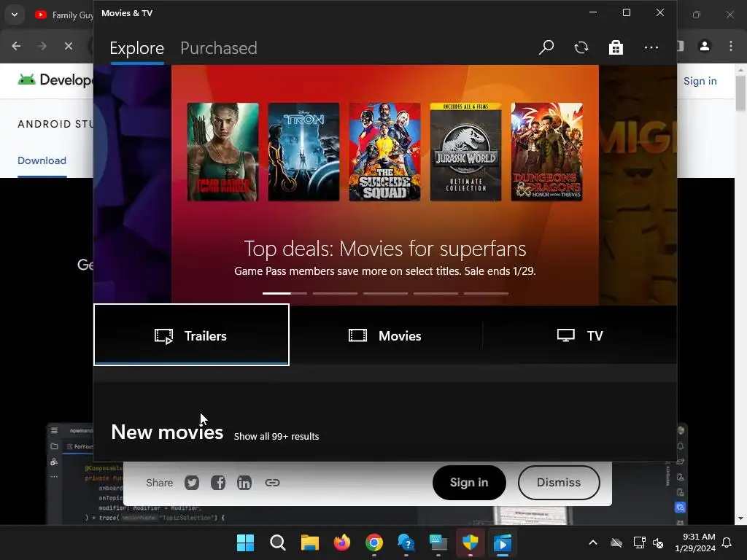Share via Twitter icon in the browser popup

(192, 483)
